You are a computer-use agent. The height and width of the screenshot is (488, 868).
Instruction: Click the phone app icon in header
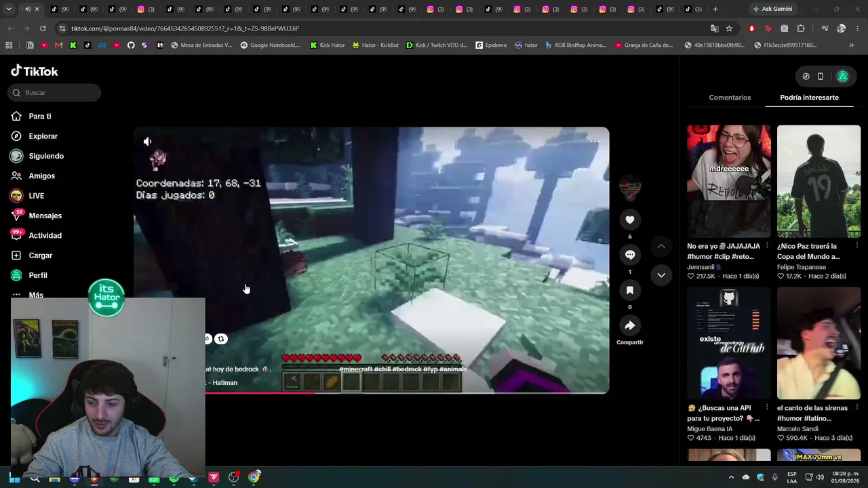click(x=821, y=77)
